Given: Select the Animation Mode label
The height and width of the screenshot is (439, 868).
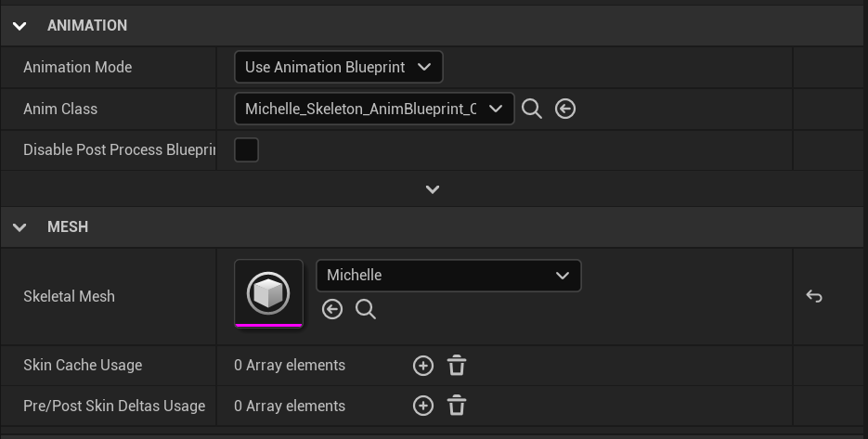Looking at the screenshot, I should pos(77,67).
